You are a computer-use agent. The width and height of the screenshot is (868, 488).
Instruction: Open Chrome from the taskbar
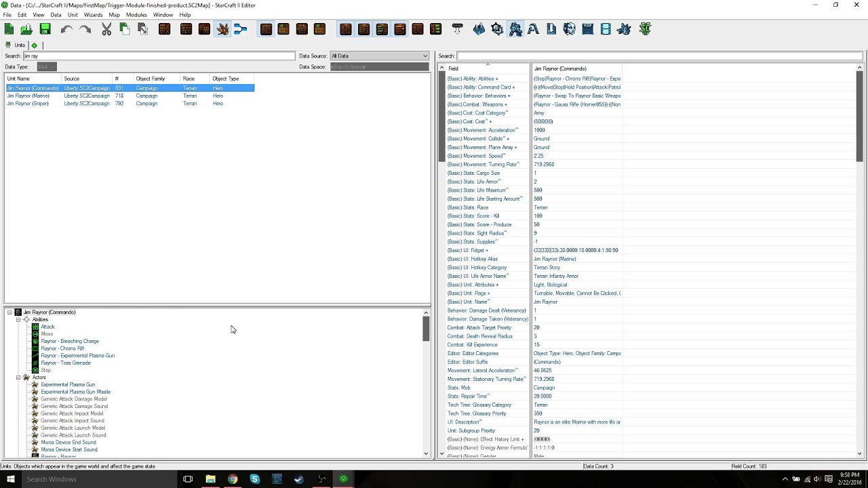(x=233, y=479)
